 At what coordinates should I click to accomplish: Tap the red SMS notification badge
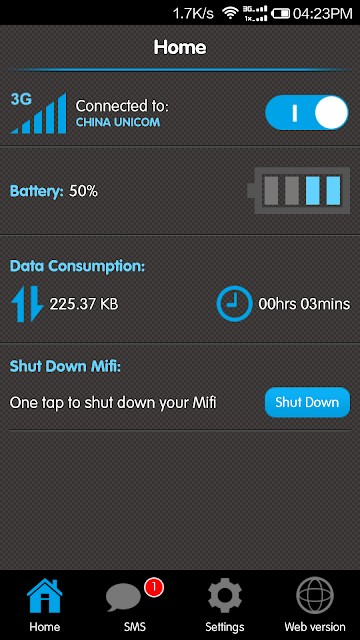coord(153,587)
